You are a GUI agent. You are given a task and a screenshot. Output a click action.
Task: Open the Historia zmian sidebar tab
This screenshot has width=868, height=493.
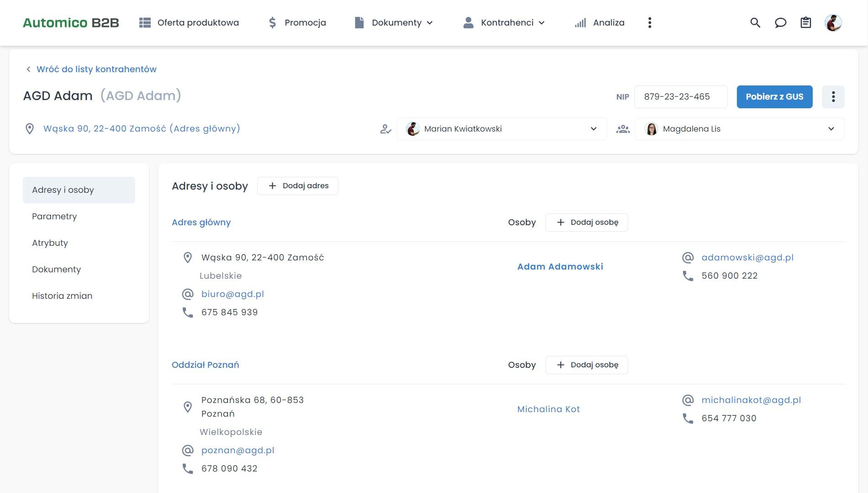[62, 296]
